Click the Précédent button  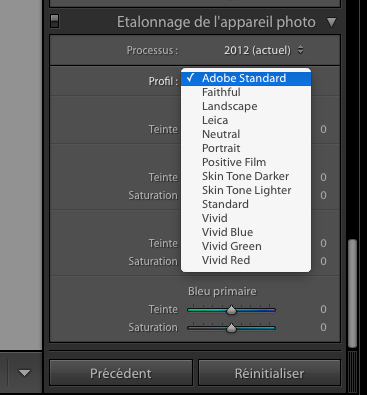pos(121,373)
